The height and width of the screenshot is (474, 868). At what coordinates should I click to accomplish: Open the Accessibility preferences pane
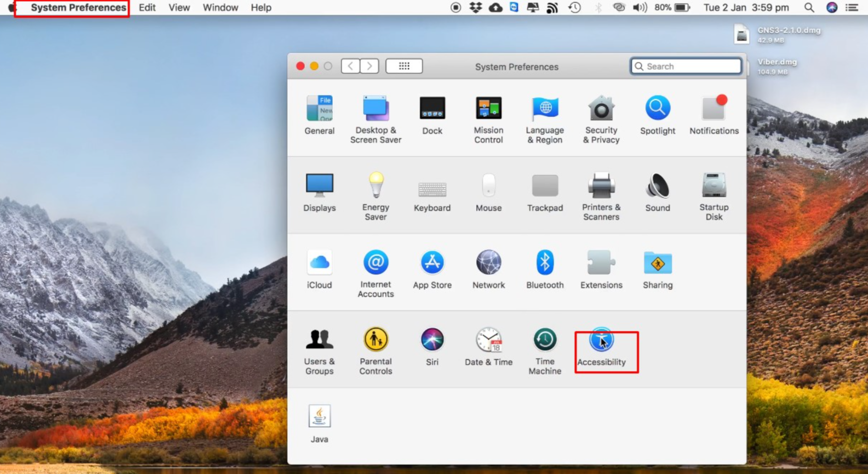click(x=601, y=340)
